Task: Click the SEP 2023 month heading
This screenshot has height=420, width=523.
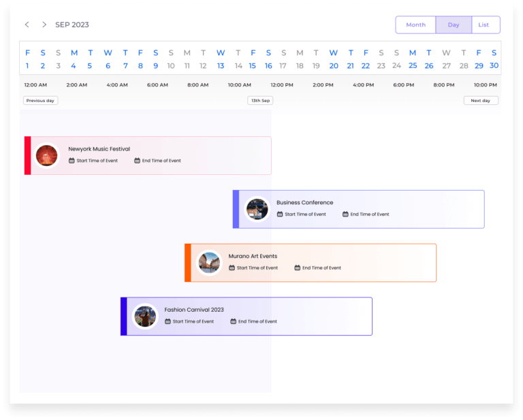Action: coord(72,25)
